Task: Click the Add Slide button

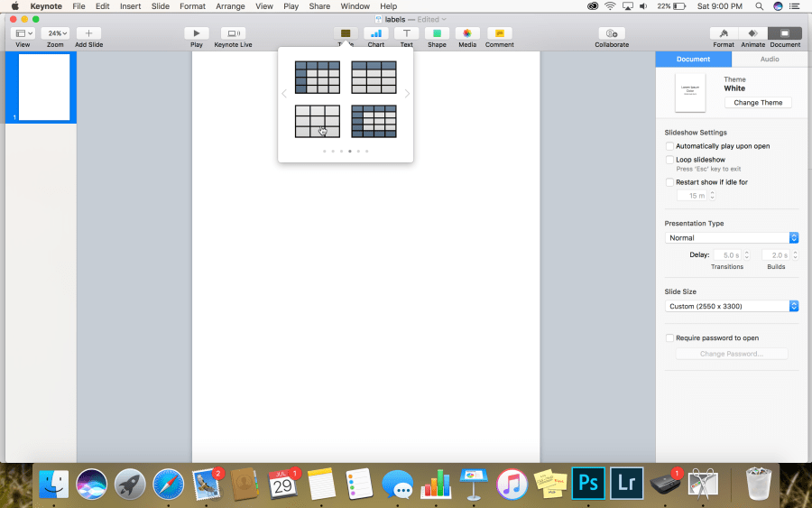Action: point(88,33)
